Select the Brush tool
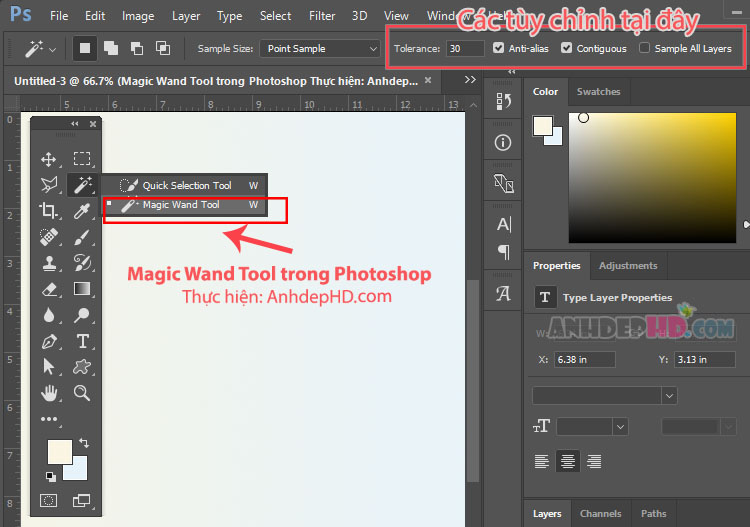This screenshot has width=750, height=527. [x=82, y=236]
